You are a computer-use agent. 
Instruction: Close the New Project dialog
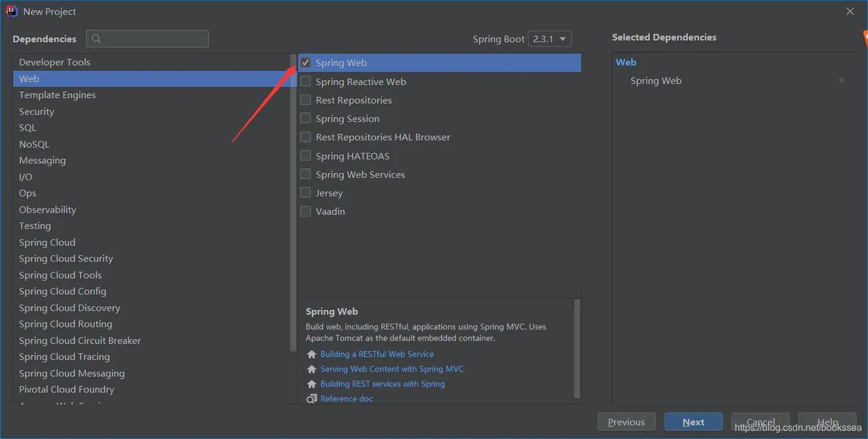850,11
